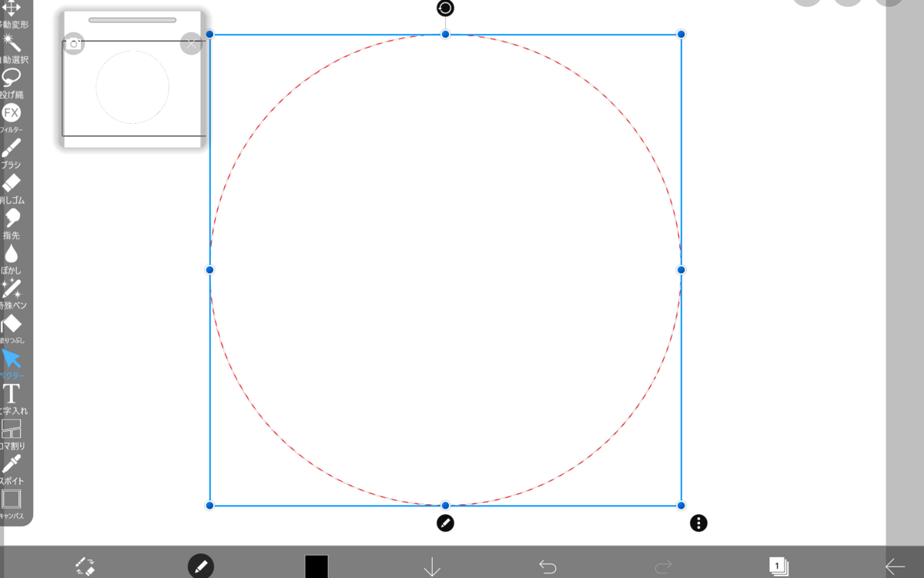Click the back arrow in bottom bar
The width and height of the screenshot is (924, 578).
click(x=895, y=567)
